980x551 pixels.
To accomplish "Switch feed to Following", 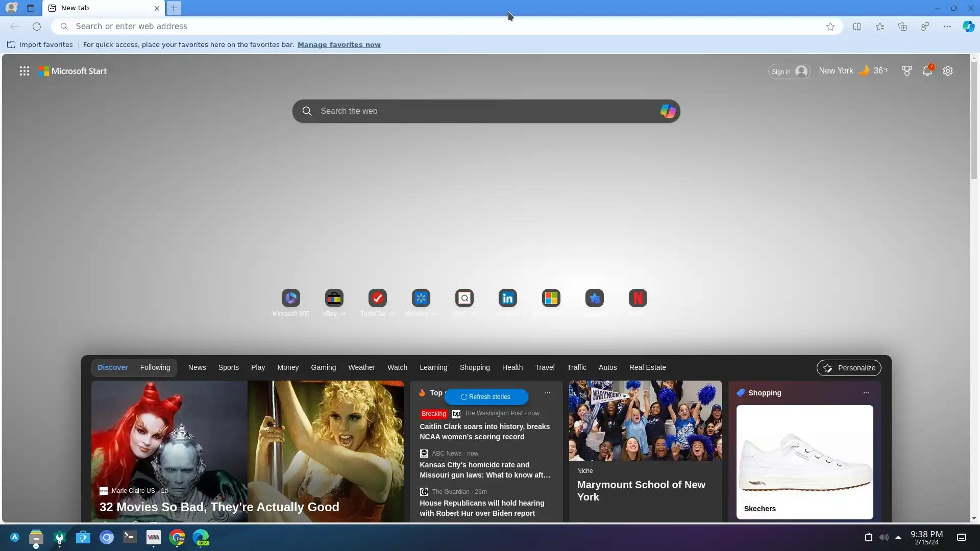I will [155, 367].
